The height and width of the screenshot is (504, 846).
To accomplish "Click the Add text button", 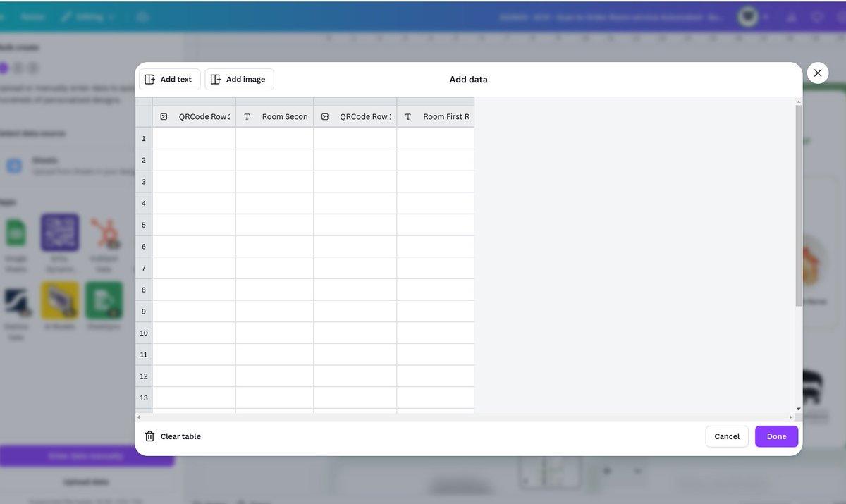I will pyautogui.click(x=169, y=80).
